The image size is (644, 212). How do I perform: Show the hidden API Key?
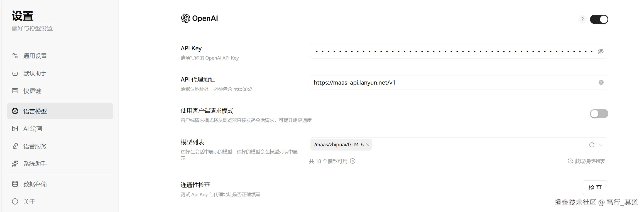(x=601, y=51)
